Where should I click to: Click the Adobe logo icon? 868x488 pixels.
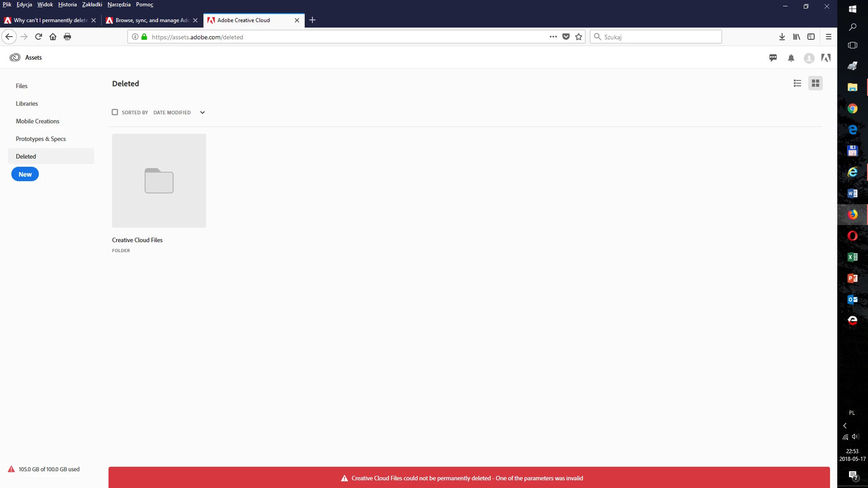point(826,58)
